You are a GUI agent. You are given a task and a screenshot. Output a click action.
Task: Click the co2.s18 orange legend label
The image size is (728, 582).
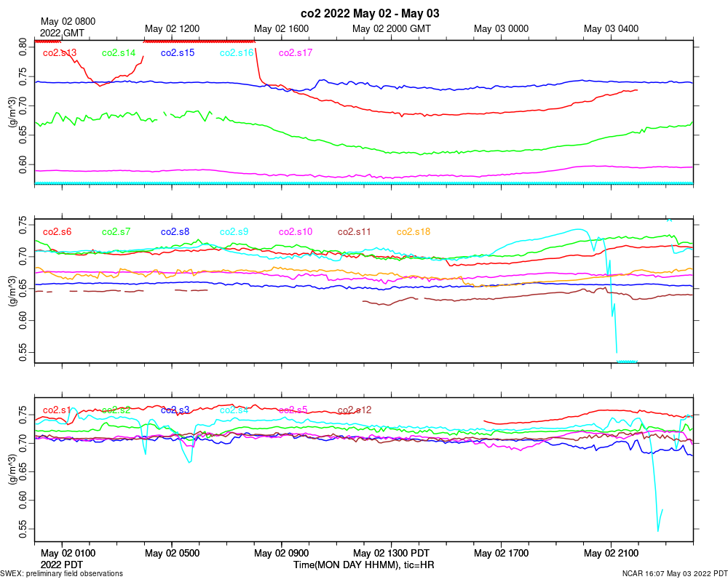tap(414, 231)
